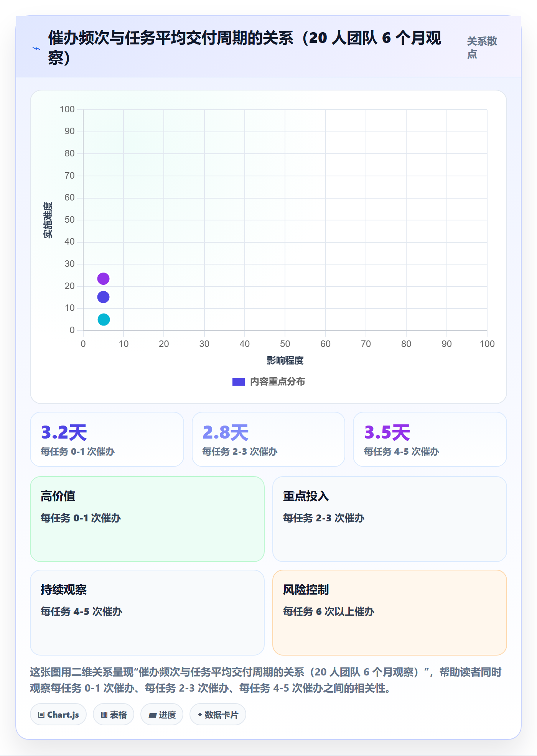Select the 3.5天 data card
The height and width of the screenshot is (756, 537).
click(430, 439)
